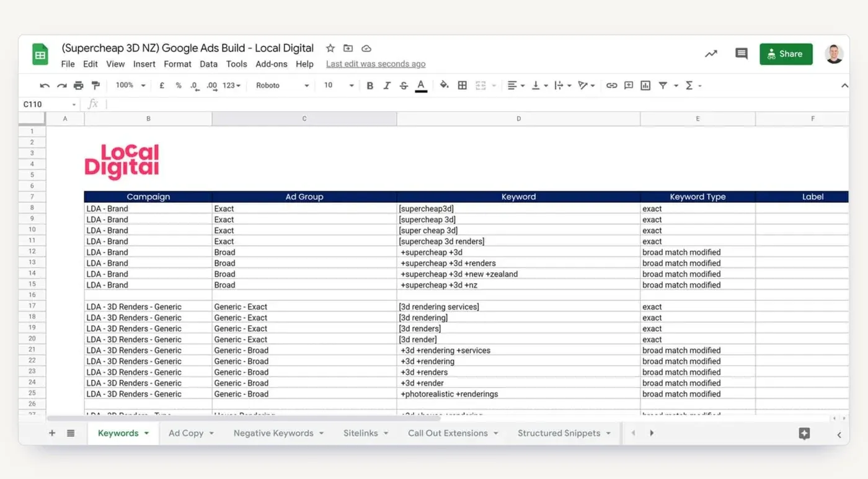Open the File menu

68,64
